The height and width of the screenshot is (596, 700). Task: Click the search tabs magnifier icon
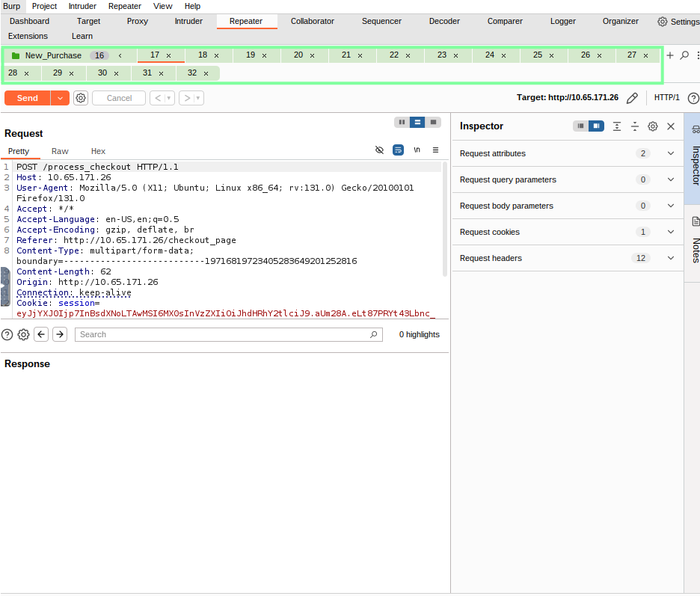(684, 55)
